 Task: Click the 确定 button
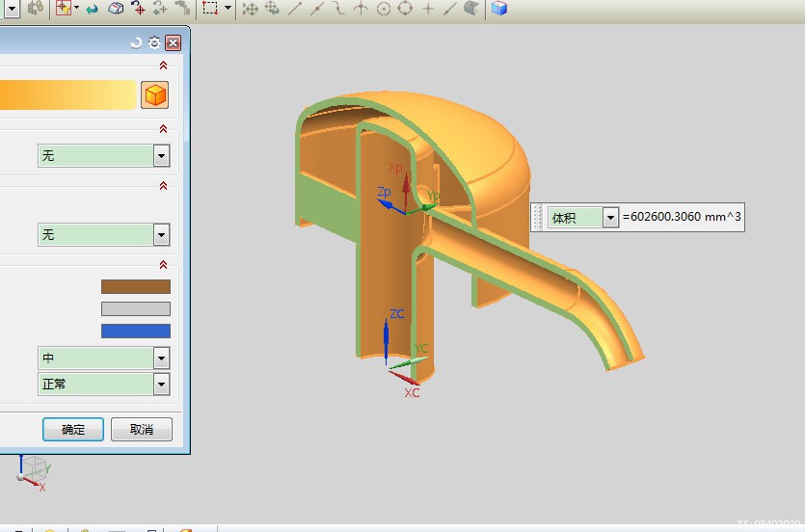click(73, 429)
